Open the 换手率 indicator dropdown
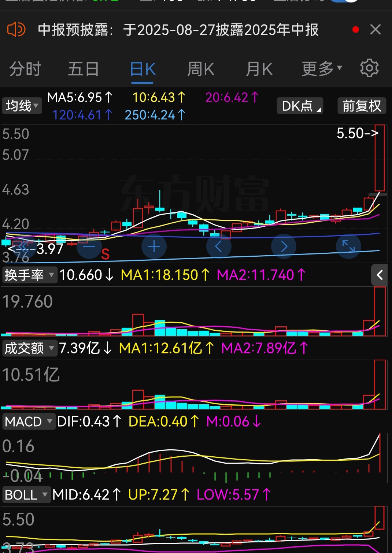Screen dimensions: 392x553 click(30, 275)
